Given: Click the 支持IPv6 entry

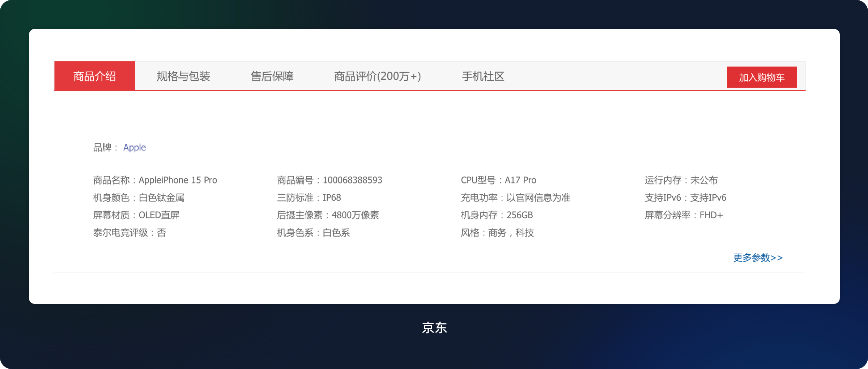Looking at the screenshot, I should [x=686, y=198].
